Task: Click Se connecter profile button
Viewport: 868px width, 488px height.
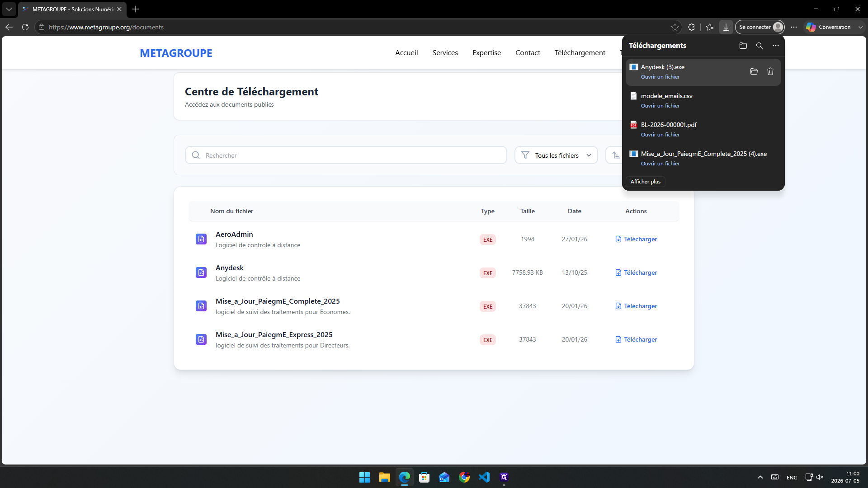Action: (760, 27)
